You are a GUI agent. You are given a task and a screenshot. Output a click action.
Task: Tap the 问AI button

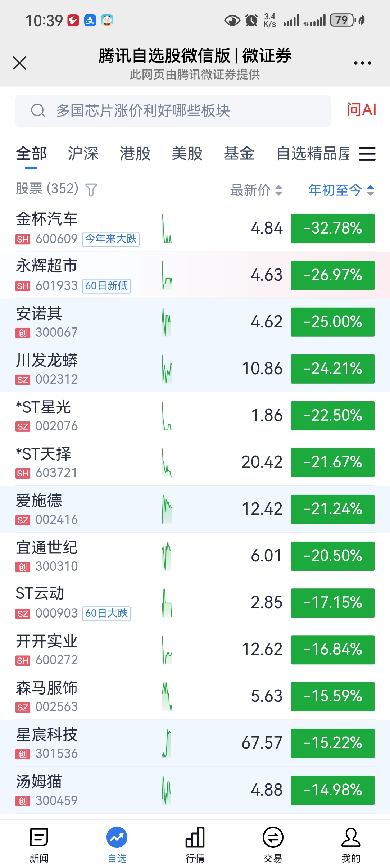point(361,110)
